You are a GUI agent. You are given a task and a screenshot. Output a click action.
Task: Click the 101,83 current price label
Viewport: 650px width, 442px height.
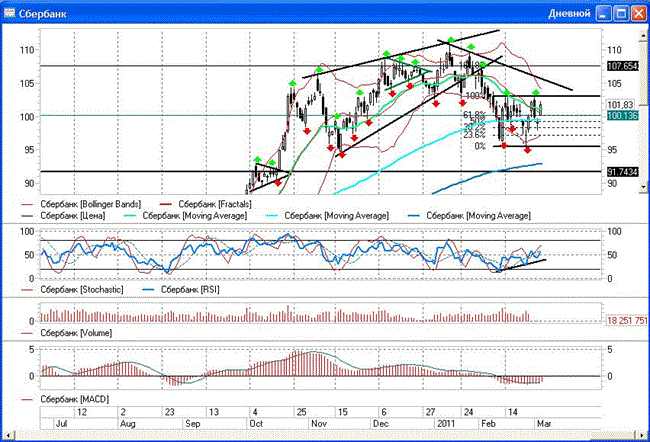click(621, 104)
